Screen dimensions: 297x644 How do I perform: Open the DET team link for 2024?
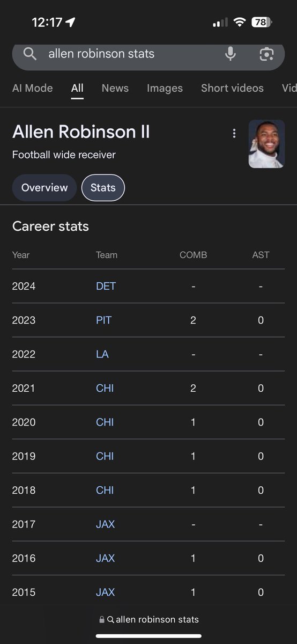point(106,286)
